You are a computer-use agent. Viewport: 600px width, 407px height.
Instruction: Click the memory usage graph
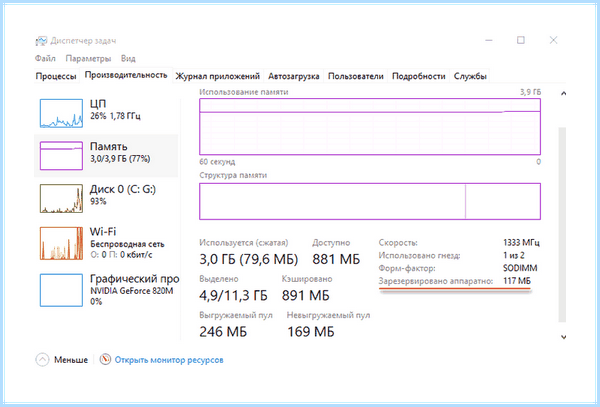tap(370, 127)
